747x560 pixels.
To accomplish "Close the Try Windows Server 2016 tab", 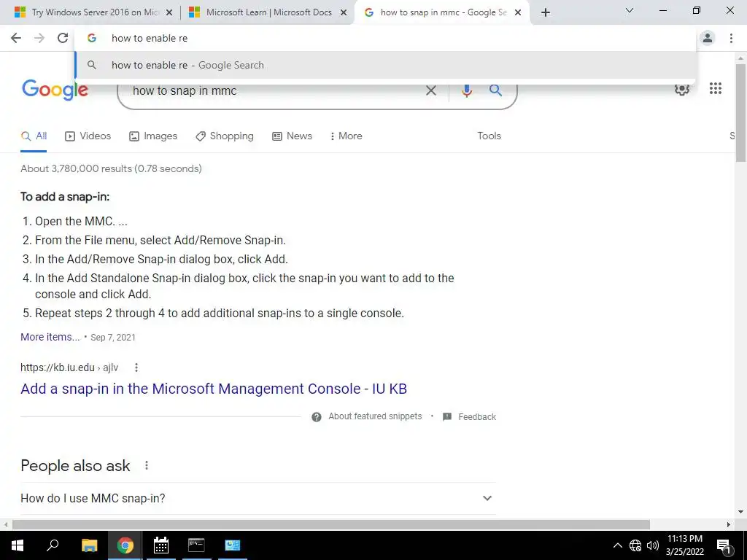I will tap(169, 13).
